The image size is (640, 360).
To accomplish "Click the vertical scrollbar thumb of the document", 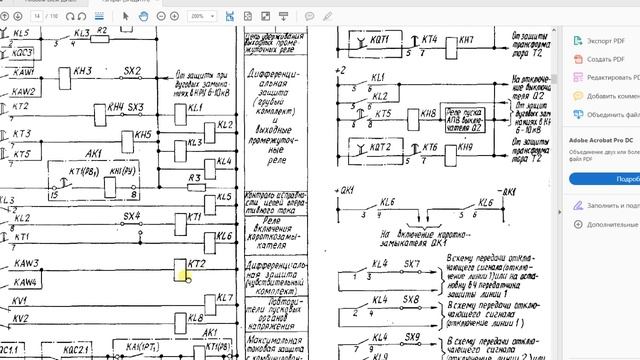I will click(x=554, y=79).
